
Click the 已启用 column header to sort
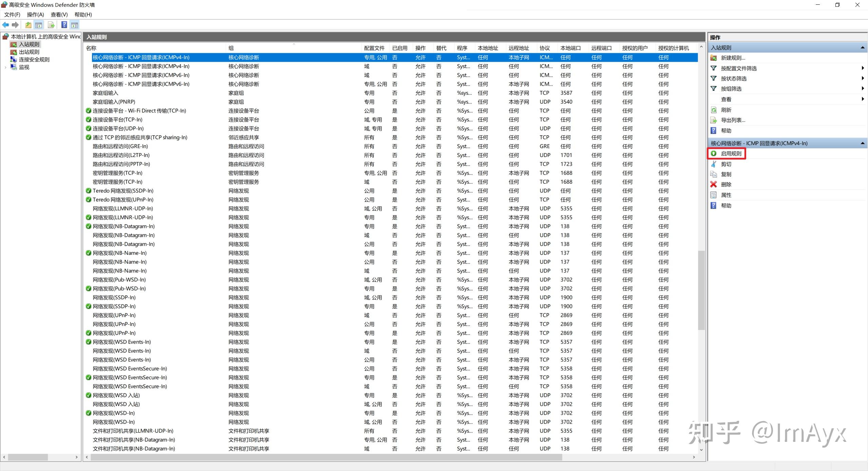tap(400, 48)
